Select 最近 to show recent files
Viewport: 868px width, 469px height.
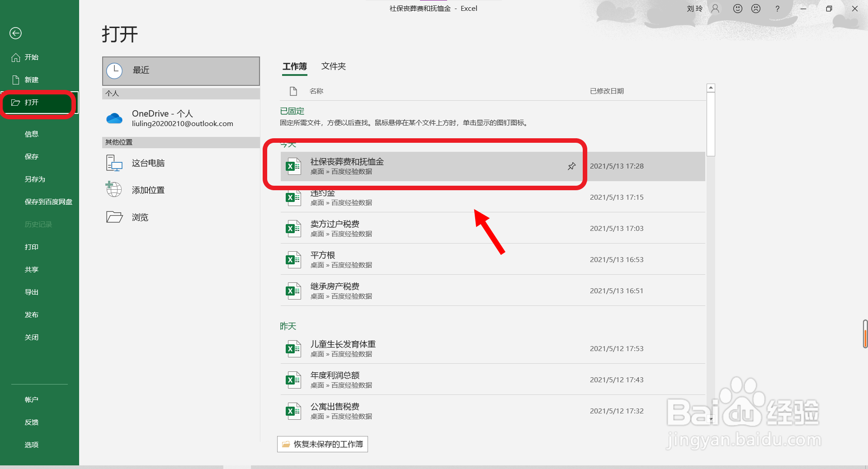(x=141, y=70)
